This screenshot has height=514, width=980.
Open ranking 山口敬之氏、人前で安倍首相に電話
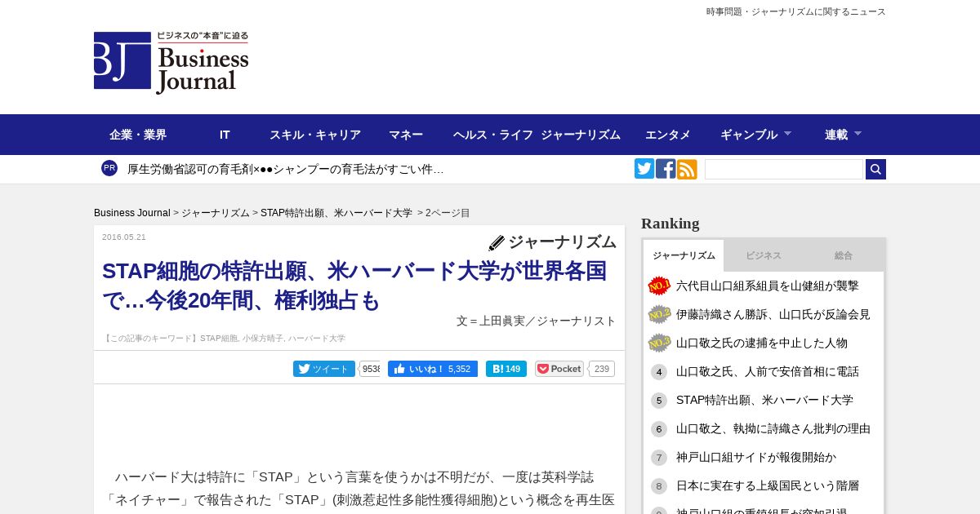(x=768, y=371)
